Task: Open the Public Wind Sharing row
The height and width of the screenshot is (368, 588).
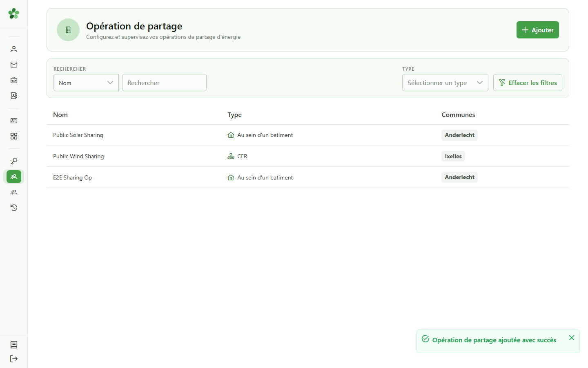Action: click(x=308, y=156)
